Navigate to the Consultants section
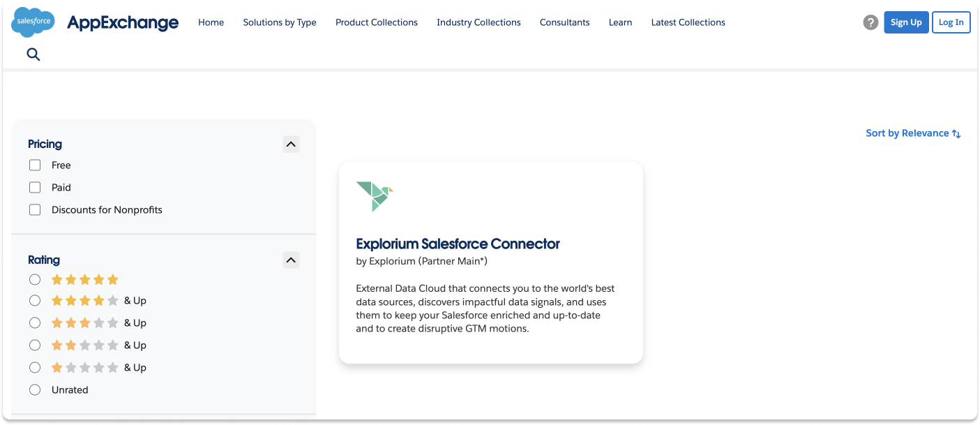Image resolution: width=980 pixels, height=425 pixels. click(564, 22)
